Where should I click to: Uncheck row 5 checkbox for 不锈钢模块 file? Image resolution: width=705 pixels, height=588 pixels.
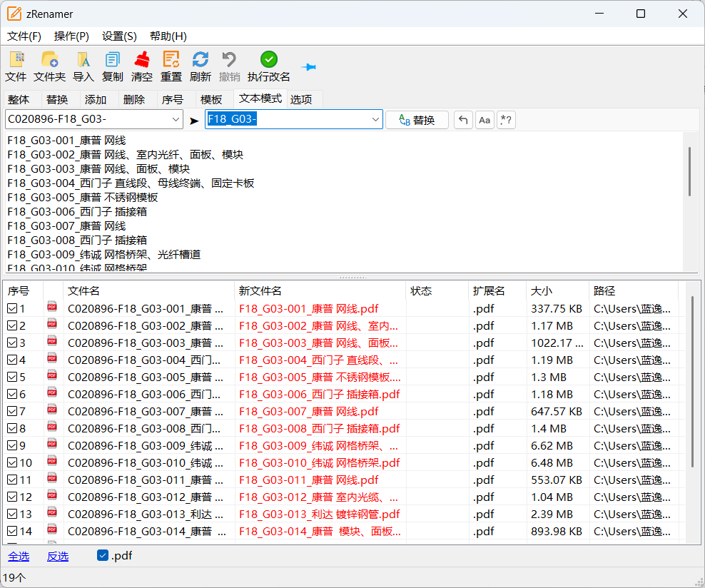click(11, 377)
